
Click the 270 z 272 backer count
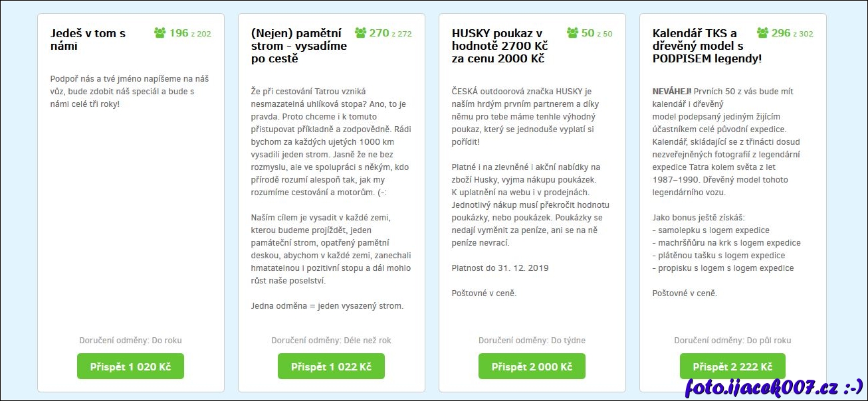(x=390, y=33)
